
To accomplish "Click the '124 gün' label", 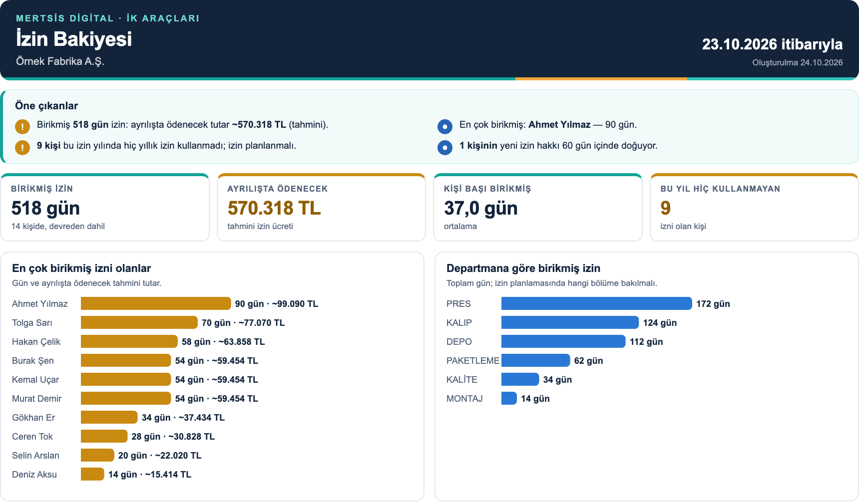I will pos(660,323).
